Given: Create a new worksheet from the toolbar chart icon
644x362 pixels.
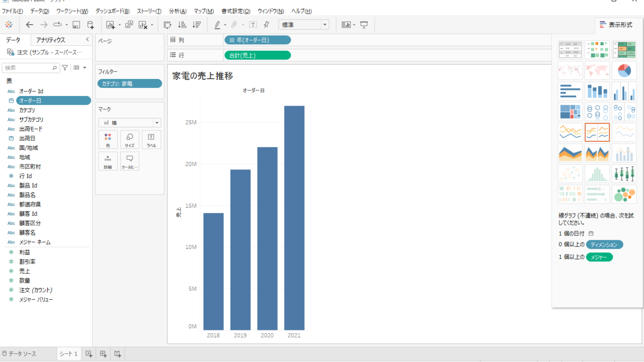Looking at the screenshot, I should click(x=111, y=25).
